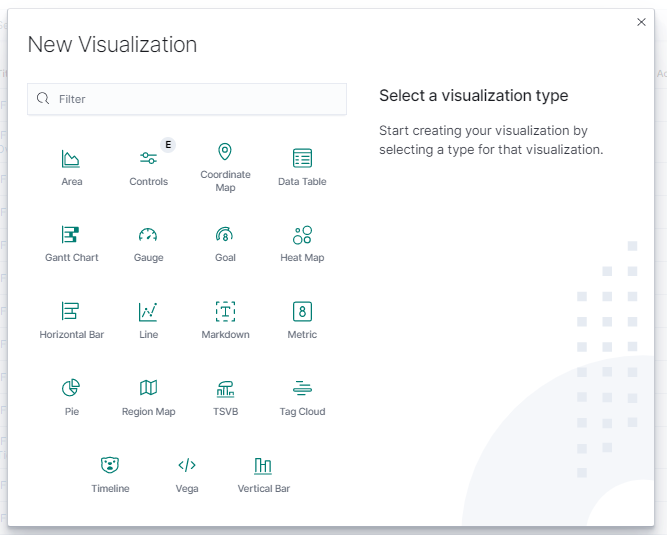This screenshot has height=535, width=667.
Task: Pick the Line chart icon
Action: (148, 312)
